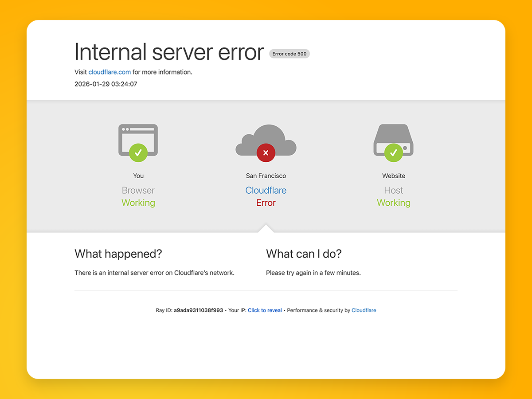Click the Cloudflare link in the footer

(x=364, y=310)
